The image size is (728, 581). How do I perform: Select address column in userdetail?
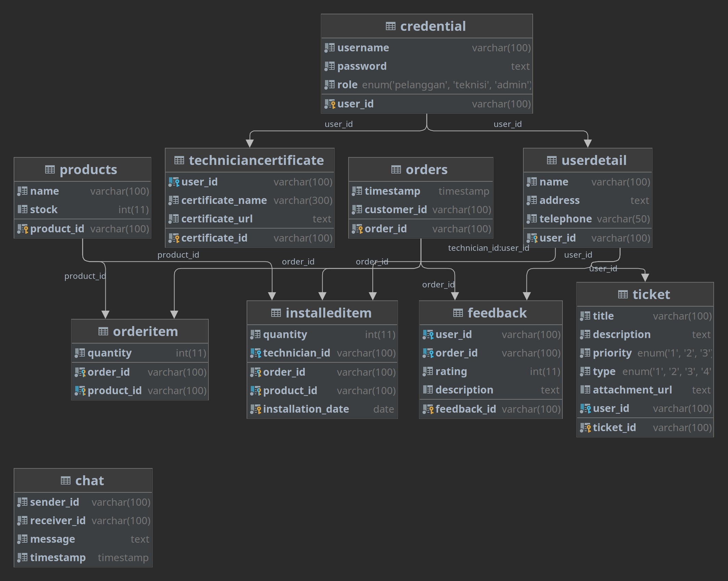click(x=588, y=201)
